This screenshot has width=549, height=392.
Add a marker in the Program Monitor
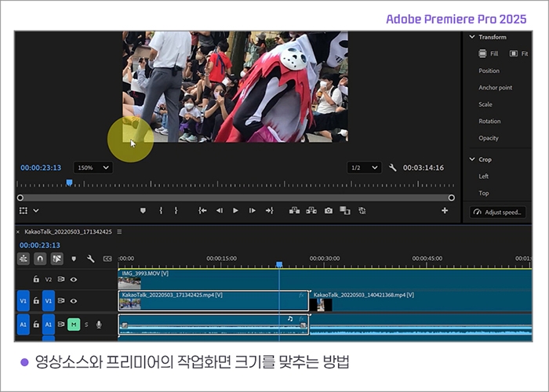pos(143,210)
